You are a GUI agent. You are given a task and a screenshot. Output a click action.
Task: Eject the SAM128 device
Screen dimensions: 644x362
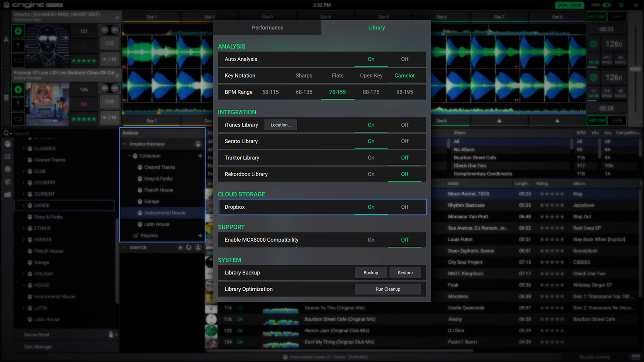pos(180,248)
